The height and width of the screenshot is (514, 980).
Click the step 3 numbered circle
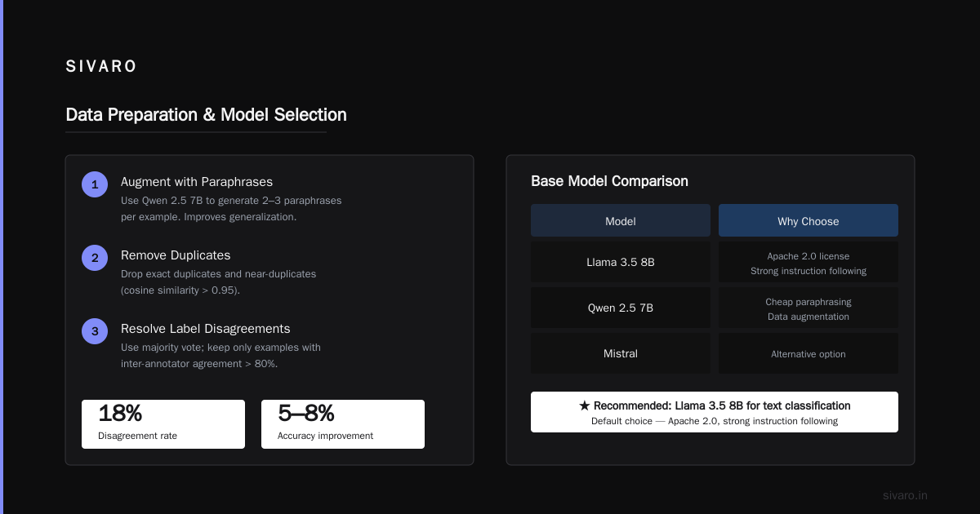pyautogui.click(x=95, y=331)
